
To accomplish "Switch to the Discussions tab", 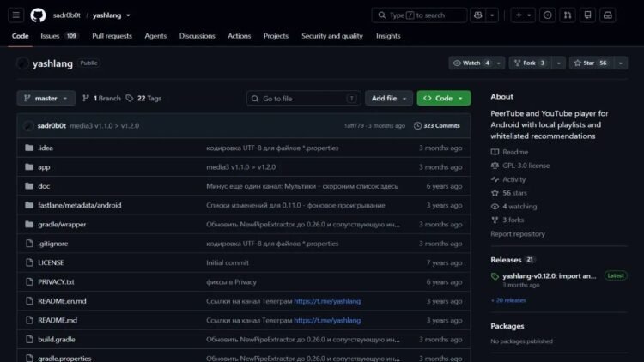I will click(197, 36).
